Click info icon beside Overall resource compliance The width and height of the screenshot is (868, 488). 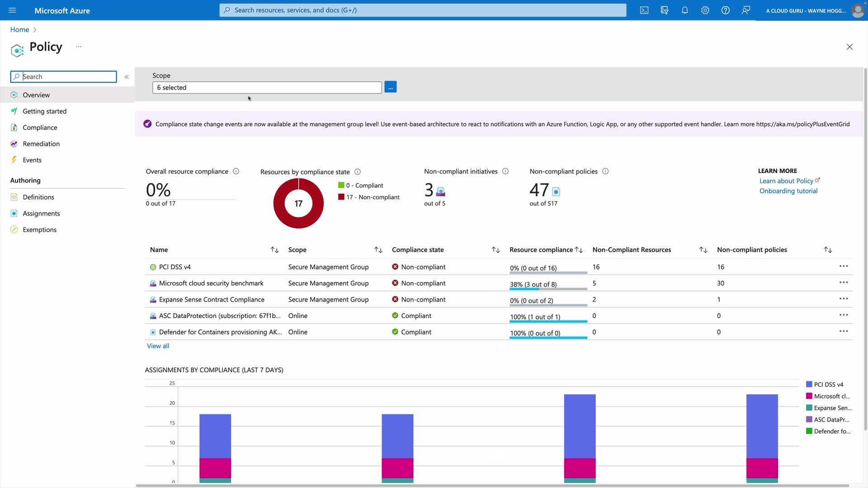pyautogui.click(x=236, y=171)
